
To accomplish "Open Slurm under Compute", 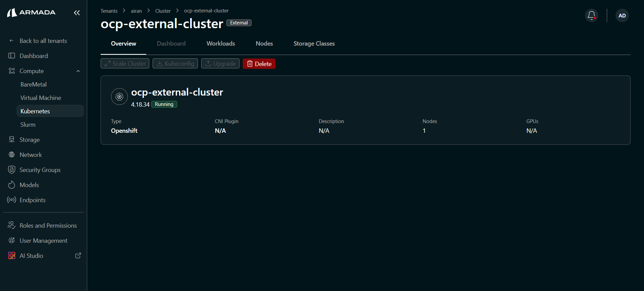I will (x=28, y=125).
